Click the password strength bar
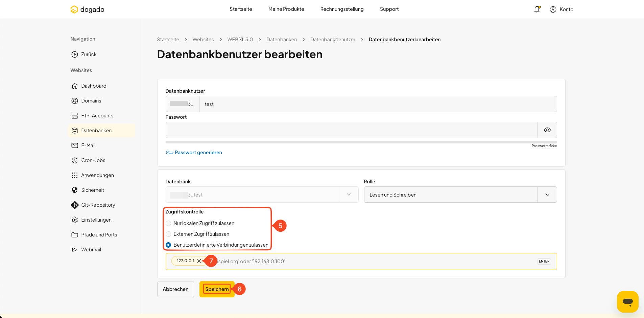Viewport: 644px width, 318px height. pos(361,142)
